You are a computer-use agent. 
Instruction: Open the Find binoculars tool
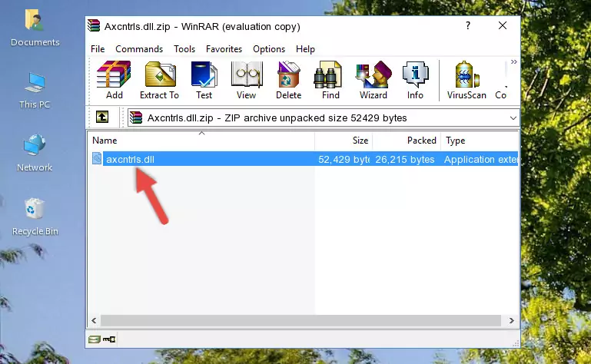coord(330,81)
